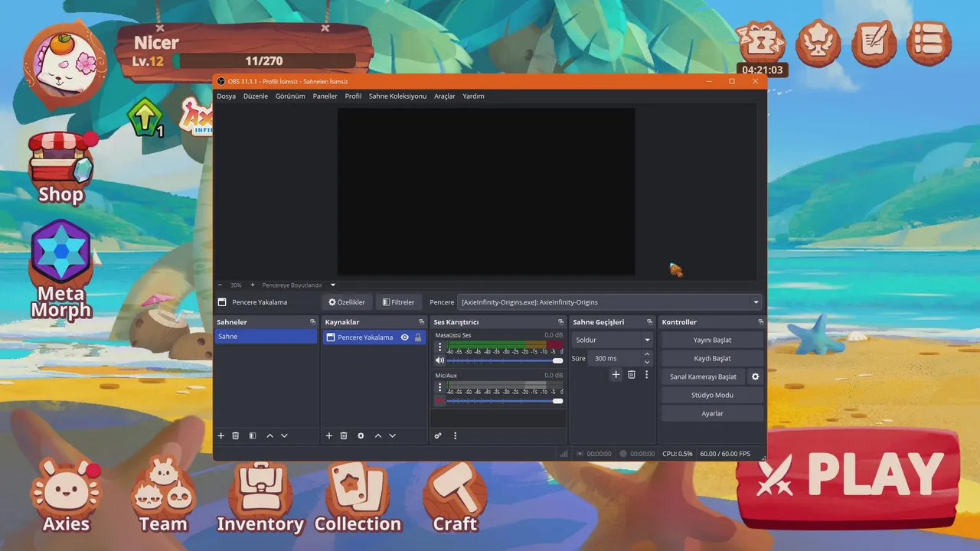Image resolution: width=980 pixels, height=551 pixels.
Task: Undock the Kaynaklar panel
Action: [x=421, y=322]
